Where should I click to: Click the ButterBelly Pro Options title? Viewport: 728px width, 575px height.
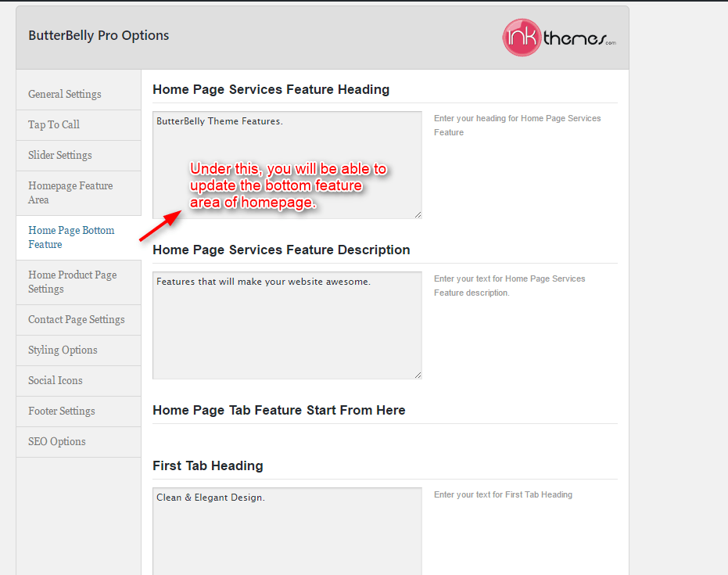coord(99,36)
